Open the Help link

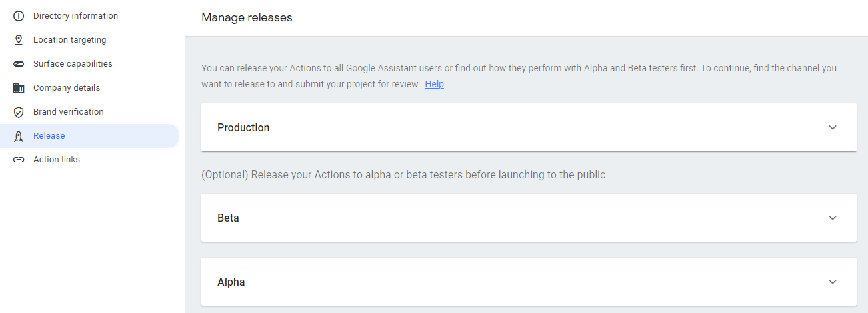click(x=434, y=84)
